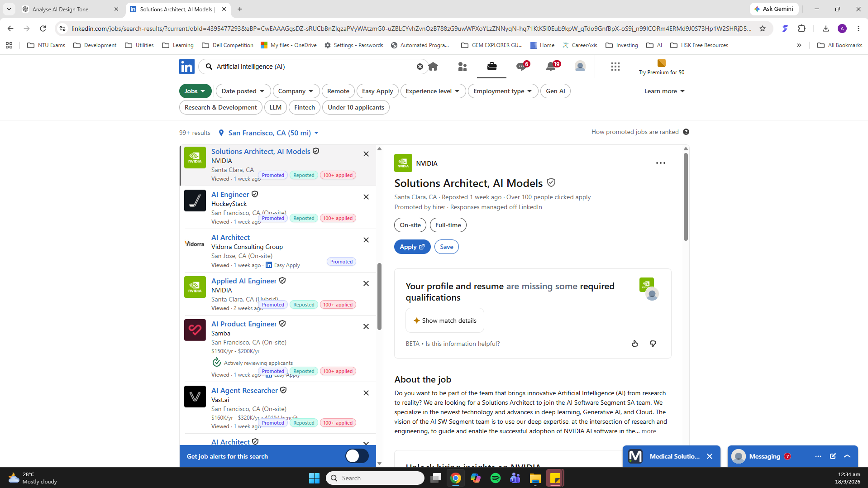Open the For Business apps grid
Screen dimensions: 868x488
pos(615,67)
